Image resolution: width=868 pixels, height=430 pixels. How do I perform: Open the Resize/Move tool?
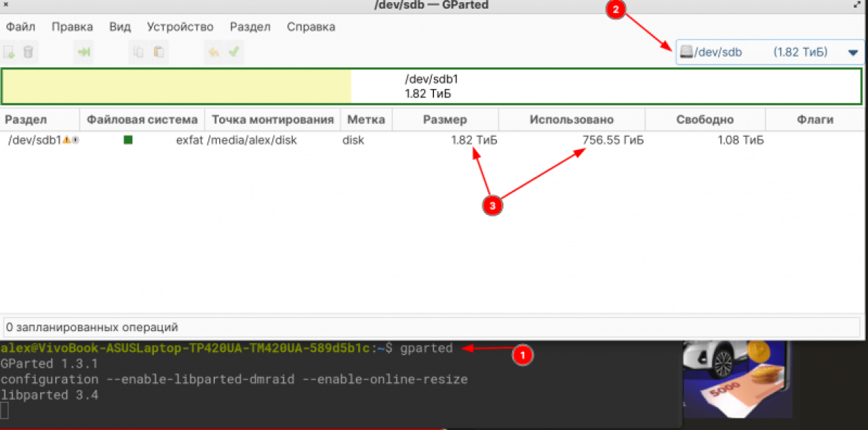[x=83, y=52]
